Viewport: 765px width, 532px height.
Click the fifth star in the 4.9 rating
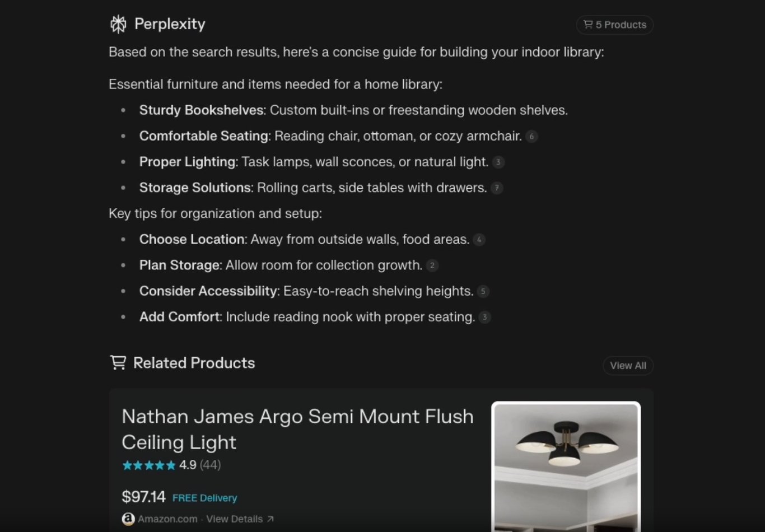coord(170,465)
